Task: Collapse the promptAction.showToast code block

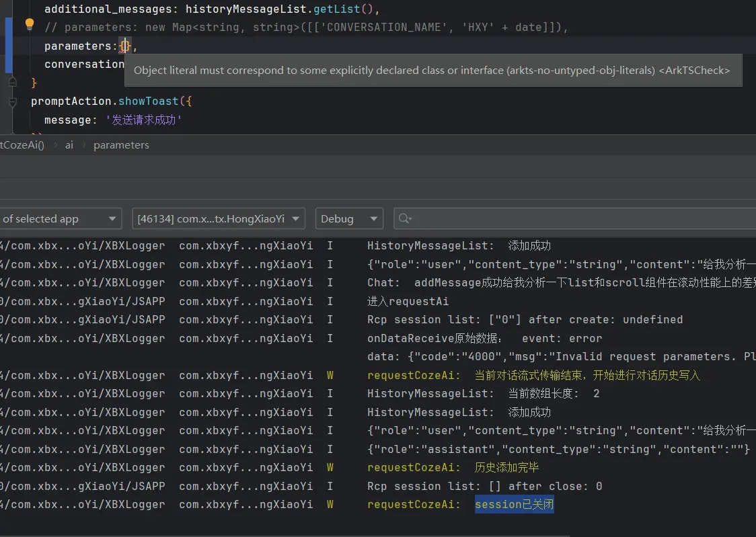Action: 13,102
